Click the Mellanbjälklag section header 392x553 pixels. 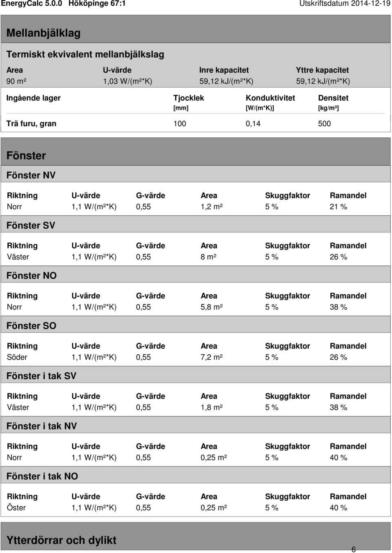point(44,33)
